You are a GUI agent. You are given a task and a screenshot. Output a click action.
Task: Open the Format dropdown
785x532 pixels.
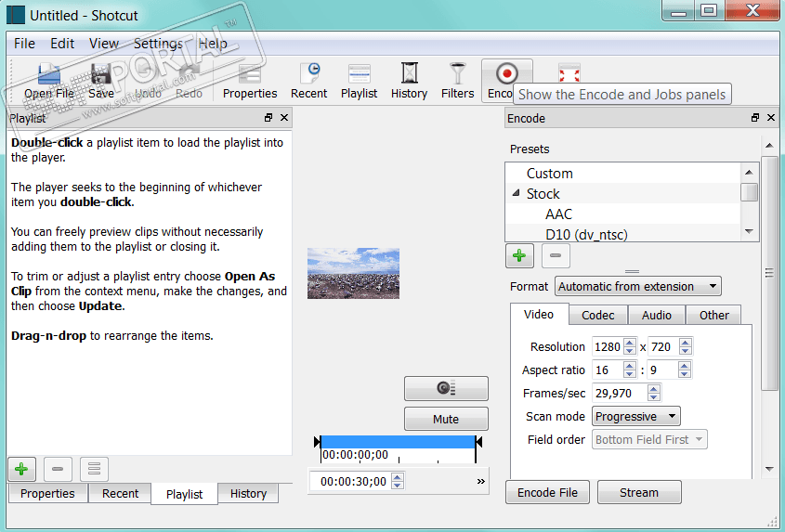[x=638, y=286]
